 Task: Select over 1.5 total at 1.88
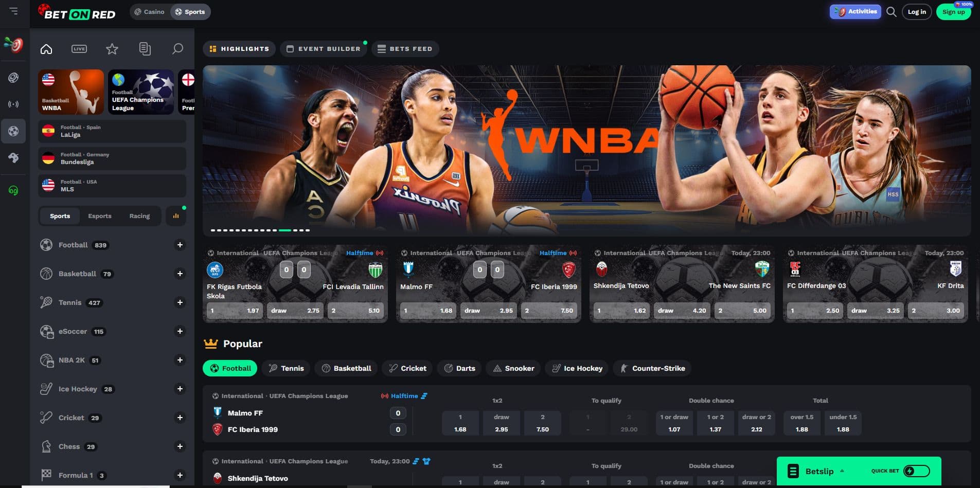[x=801, y=423]
